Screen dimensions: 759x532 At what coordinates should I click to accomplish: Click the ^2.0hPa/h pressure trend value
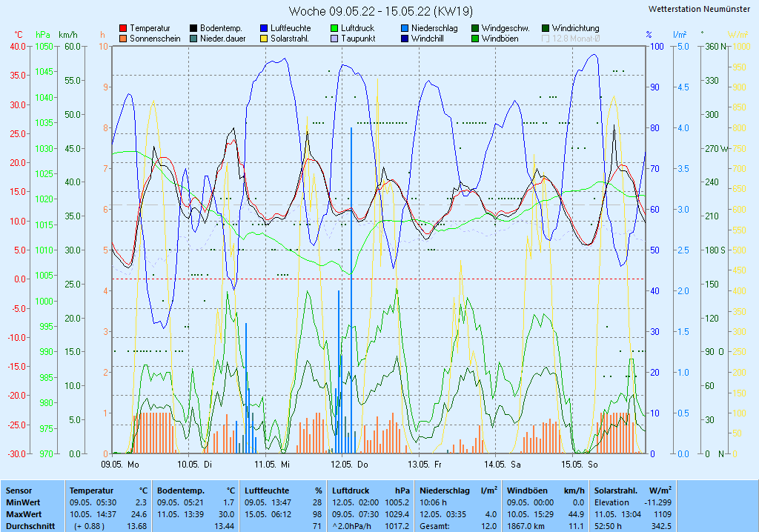[352, 526]
